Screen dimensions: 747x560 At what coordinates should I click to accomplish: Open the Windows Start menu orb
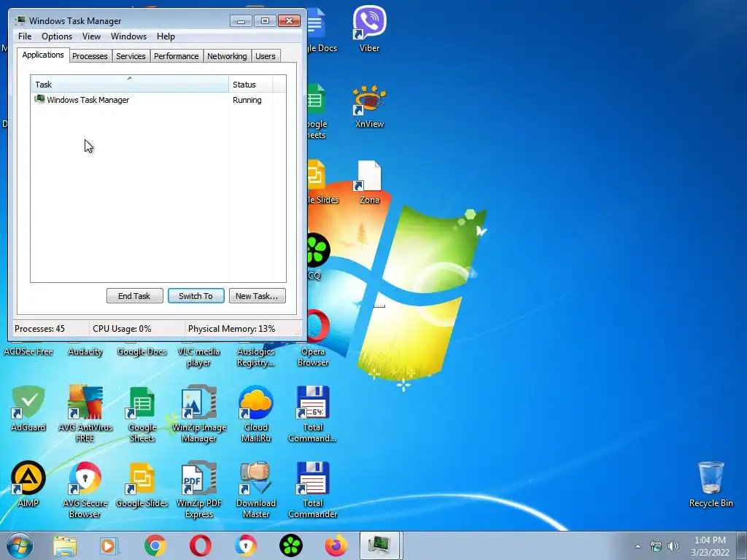click(x=20, y=545)
